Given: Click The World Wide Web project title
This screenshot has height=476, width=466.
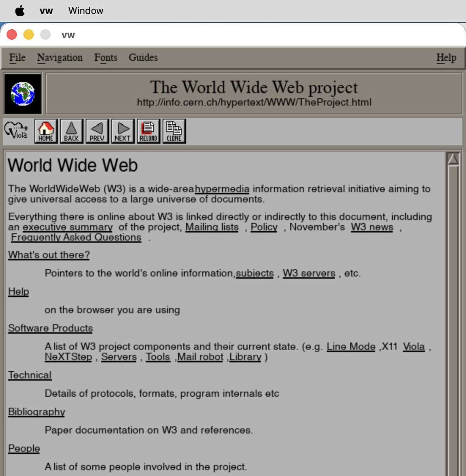Looking at the screenshot, I should click(x=254, y=87).
